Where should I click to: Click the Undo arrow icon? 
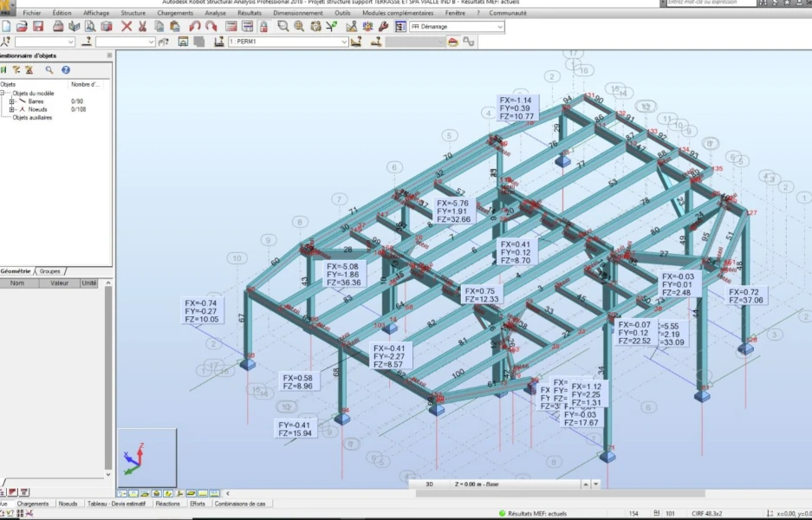pos(194,27)
